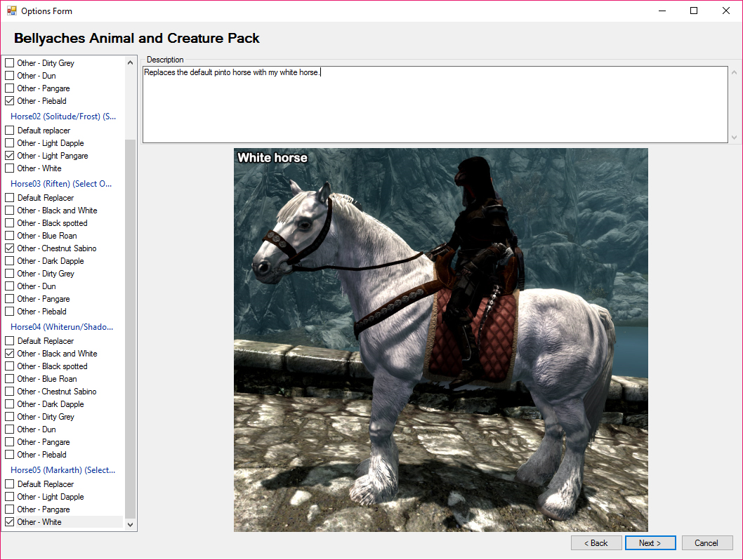This screenshot has width=743, height=560.
Task: Go to the Next installer step
Action: tap(650, 543)
